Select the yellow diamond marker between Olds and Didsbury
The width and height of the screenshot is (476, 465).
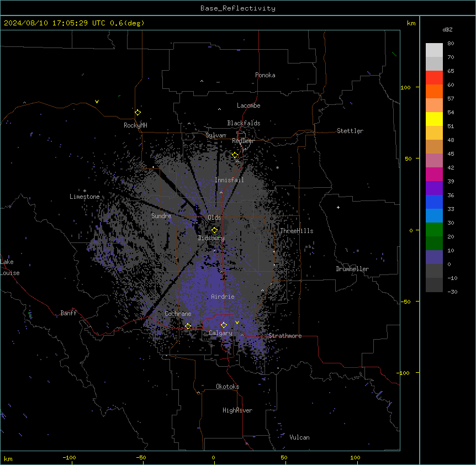(x=215, y=230)
